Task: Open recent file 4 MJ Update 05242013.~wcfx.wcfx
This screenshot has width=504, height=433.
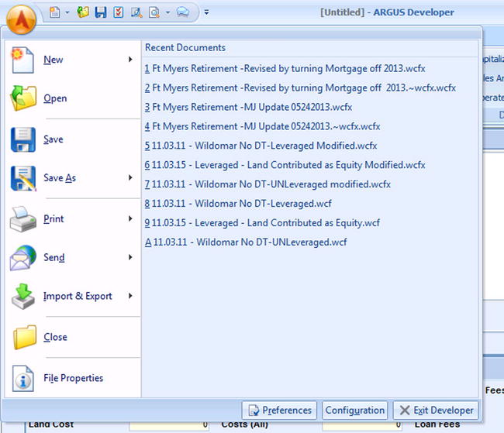Action: click(x=262, y=126)
